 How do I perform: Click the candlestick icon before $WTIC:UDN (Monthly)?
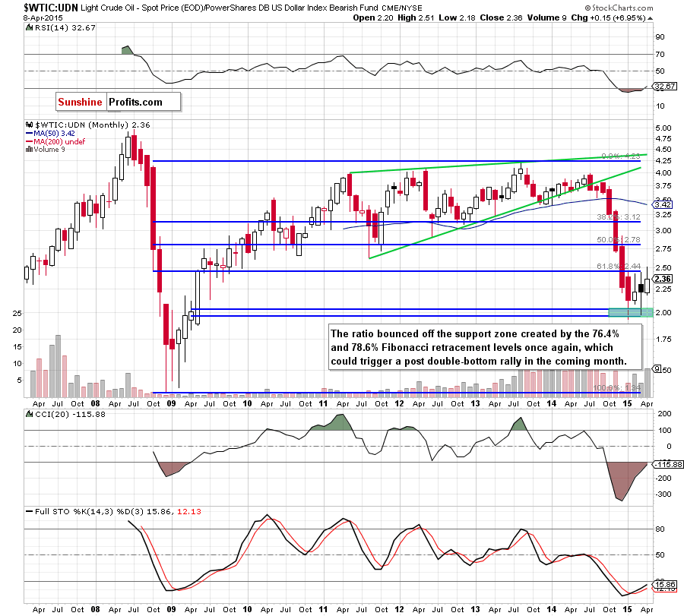(29, 125)
